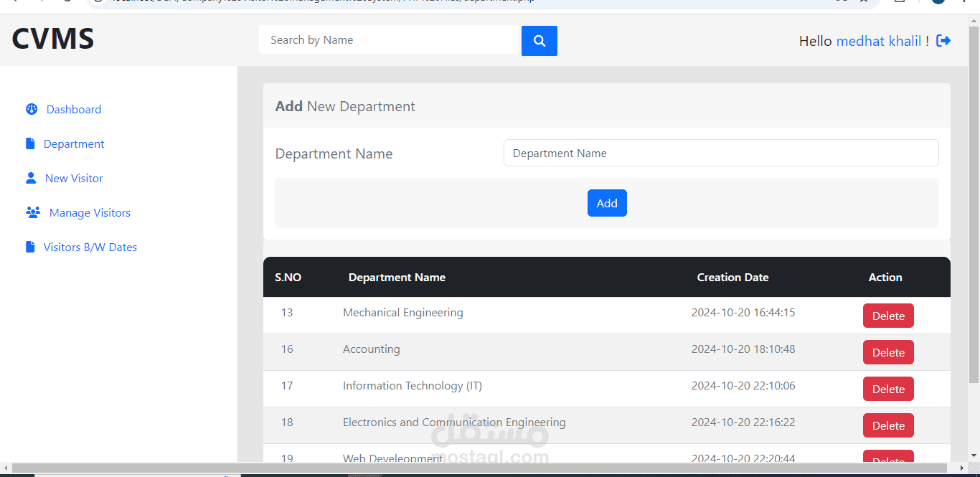Click the blue Add button
The height and width of the screenshot is (477, 980).
coord(607,203)
